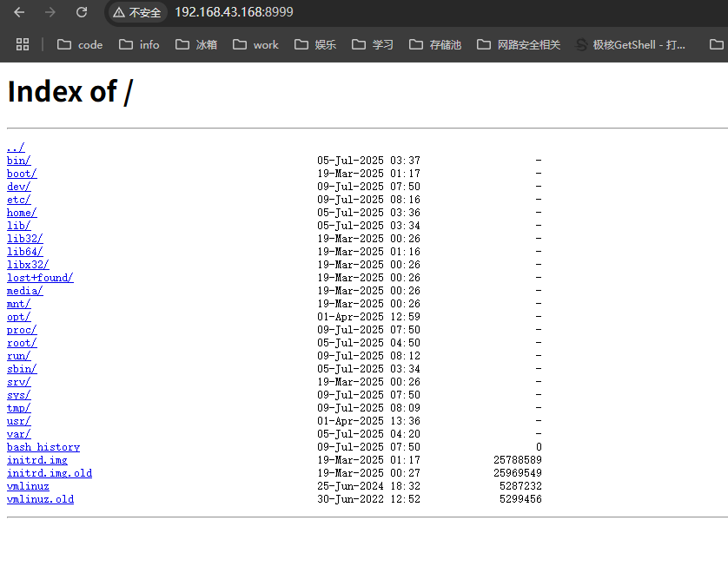This screenshot has height=586, width=728.
Task: Click the date 05-Jul-2025 04:20
Action: [368, 434]
